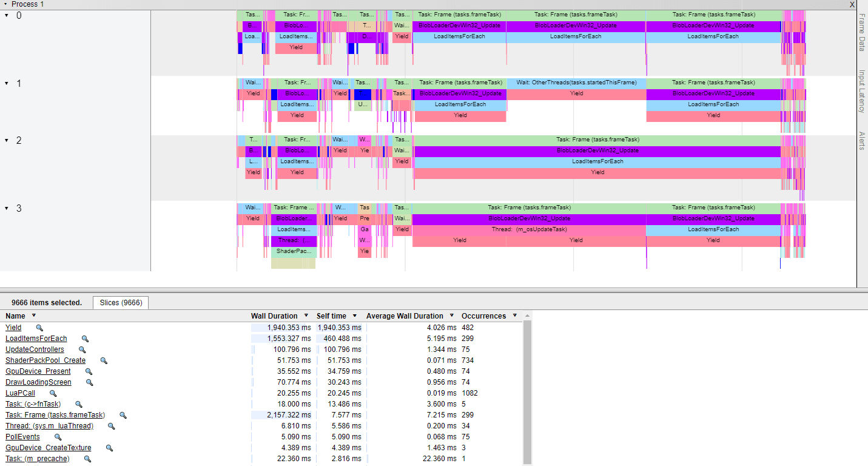Click the magnifier icon beside Task: Frame
The image size is (868, 466).
[x=123, y=415]
